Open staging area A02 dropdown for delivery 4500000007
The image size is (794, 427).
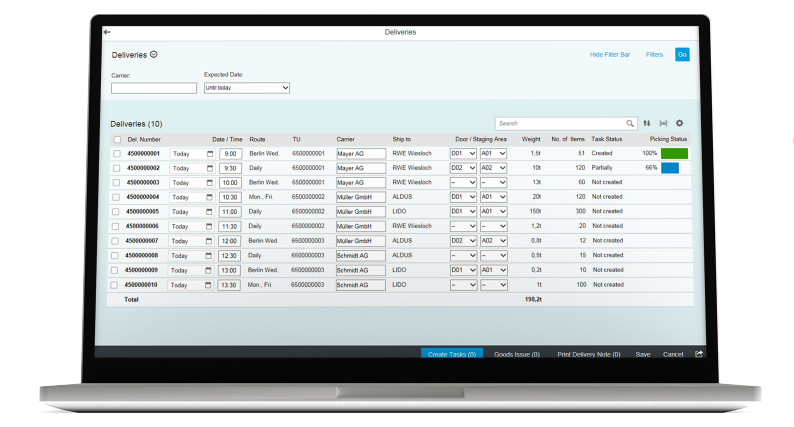[494, 241]
